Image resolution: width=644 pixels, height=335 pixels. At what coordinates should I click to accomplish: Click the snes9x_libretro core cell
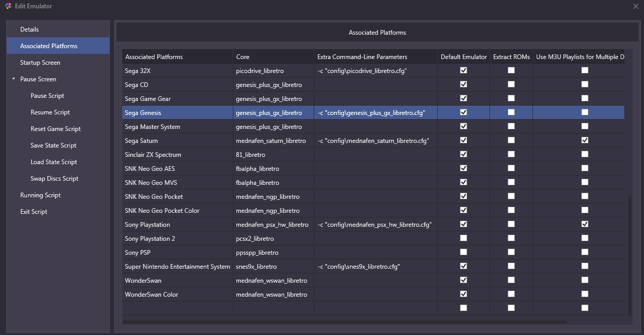click(273, 266)
